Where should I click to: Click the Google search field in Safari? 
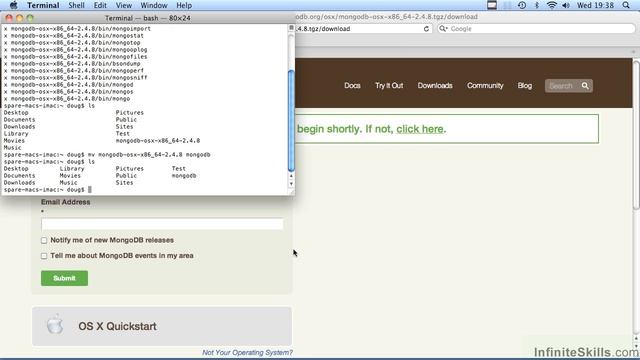tap(536, 29)
